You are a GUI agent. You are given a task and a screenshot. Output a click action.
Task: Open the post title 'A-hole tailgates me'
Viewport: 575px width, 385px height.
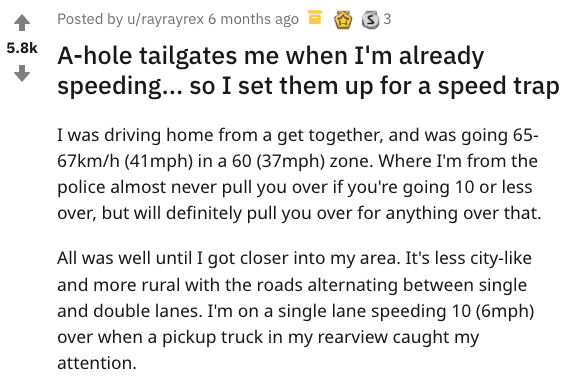tap(308, 70)
